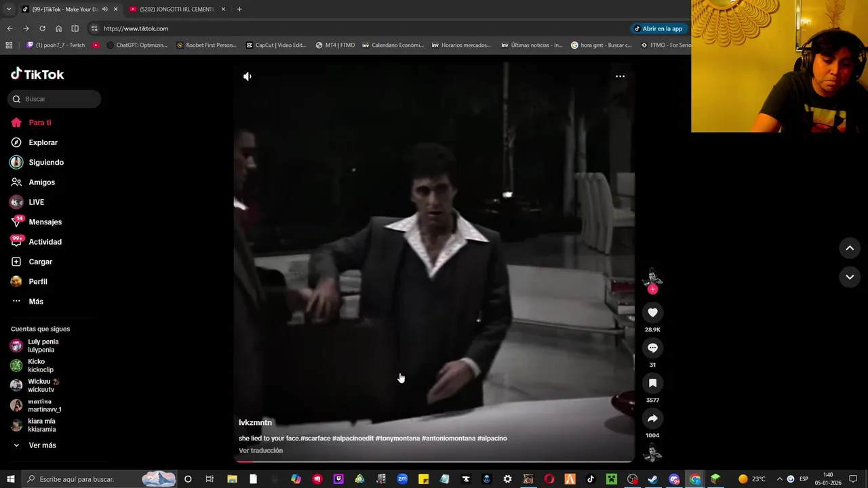Open the Roobet First Person bookmark
868x488 pixels.
(206, 45)
